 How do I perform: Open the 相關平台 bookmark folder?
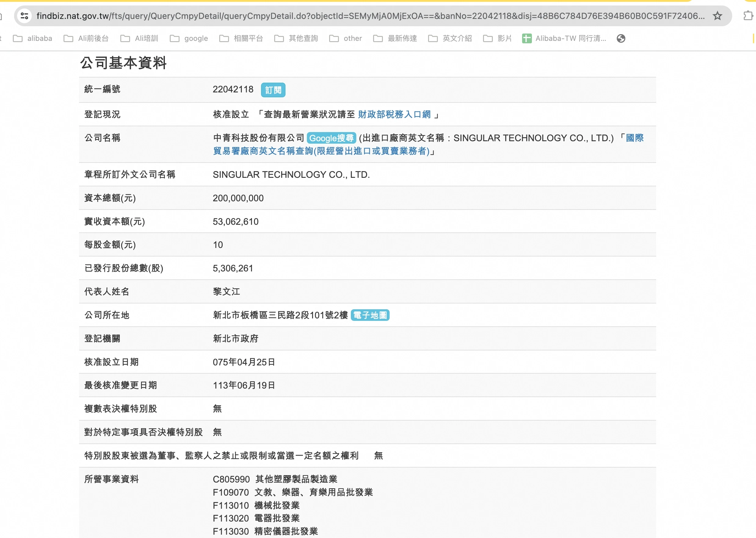point(241,38)
